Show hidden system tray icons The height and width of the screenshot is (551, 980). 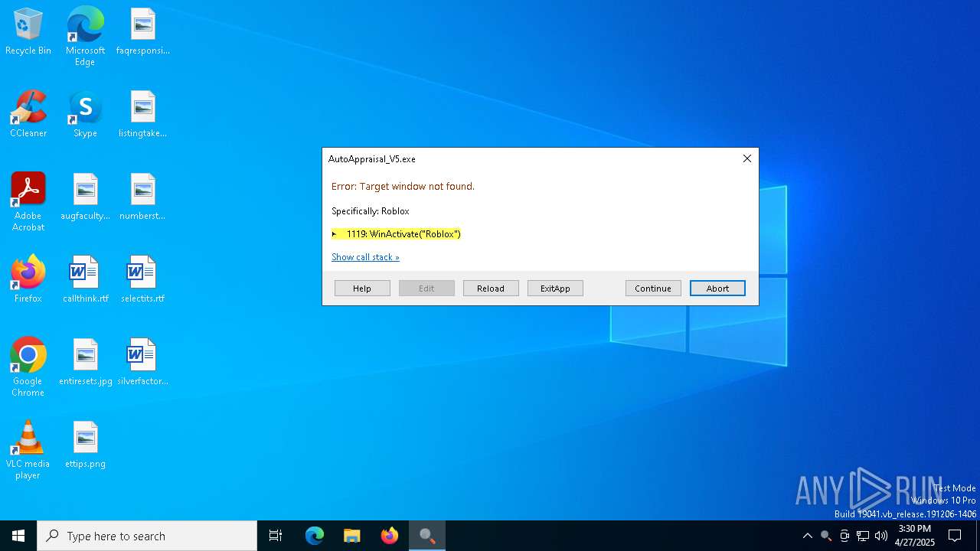pyautogui.click(x=808, y=536)
